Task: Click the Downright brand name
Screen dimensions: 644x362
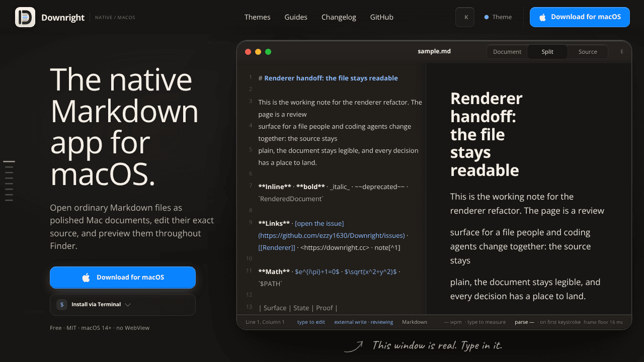Action: coord(63,17)
